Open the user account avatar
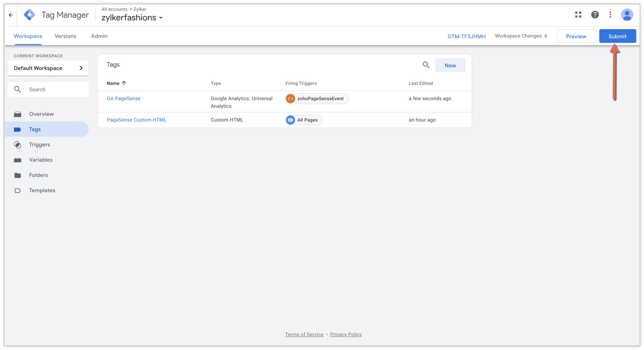Screen dimensions: 644x350 [627, 15]
